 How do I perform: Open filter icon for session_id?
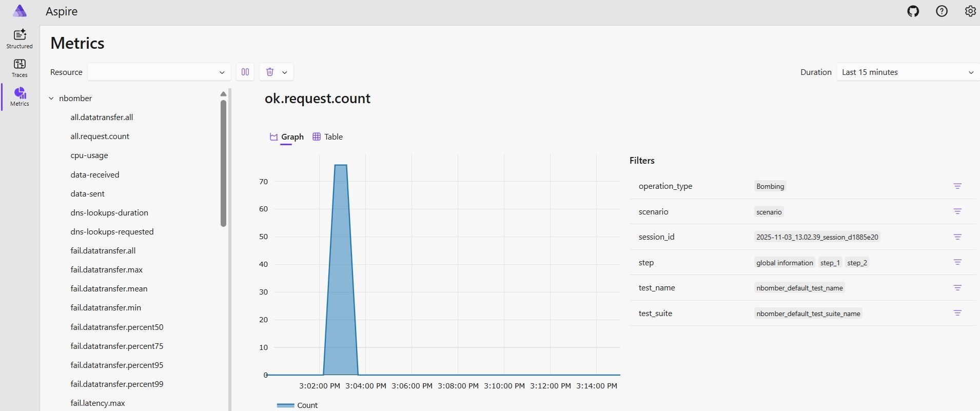[957, 237]
